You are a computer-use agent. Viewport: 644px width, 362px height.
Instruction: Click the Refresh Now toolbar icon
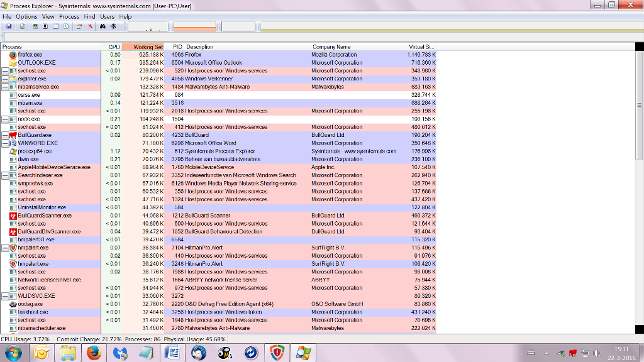pyautogui.click(x=22, y=26)
